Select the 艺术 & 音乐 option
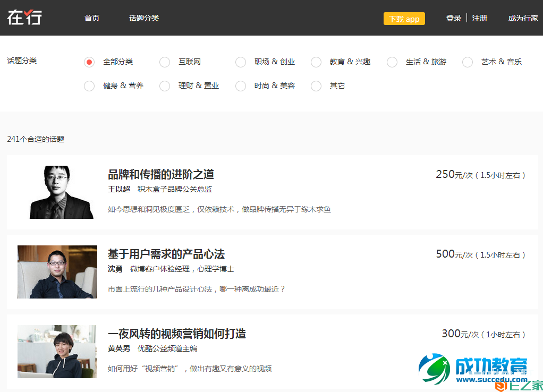 point(467,62)
